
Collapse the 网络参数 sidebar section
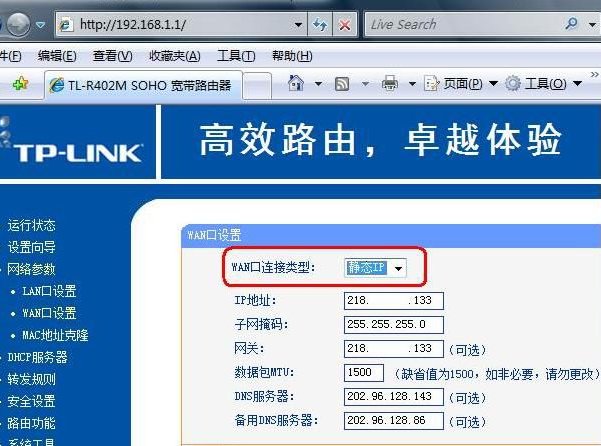(x=31, y=269)
